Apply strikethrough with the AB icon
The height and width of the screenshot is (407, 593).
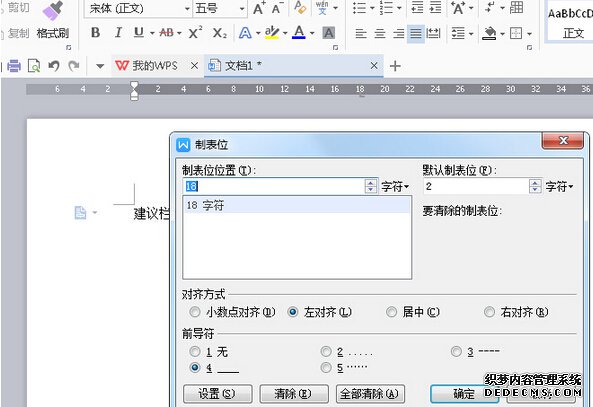point(166,33)
